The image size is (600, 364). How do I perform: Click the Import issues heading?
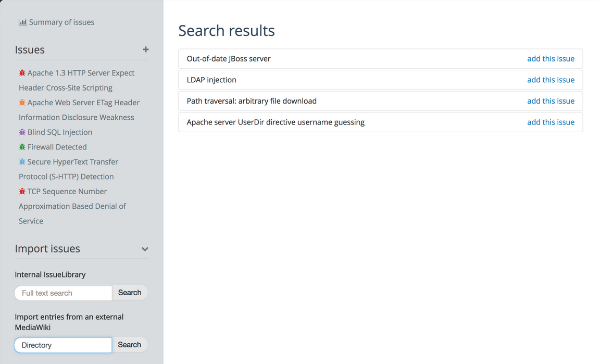click(x=47, y=249)
